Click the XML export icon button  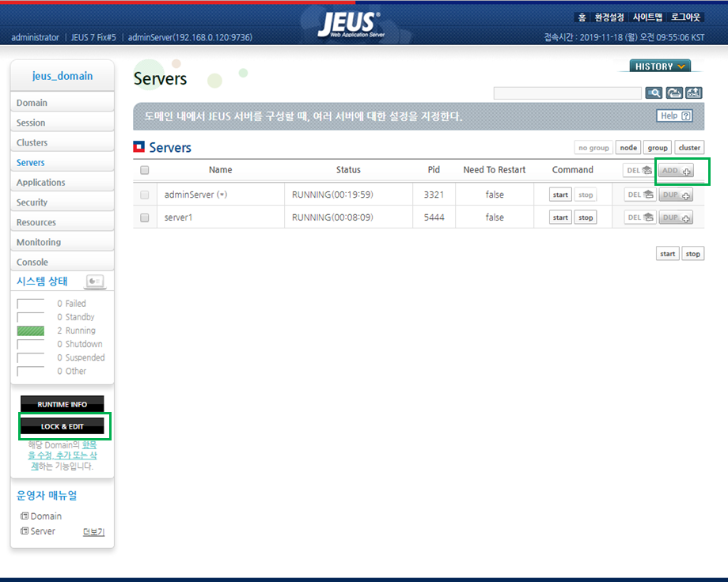pos(694,93)
